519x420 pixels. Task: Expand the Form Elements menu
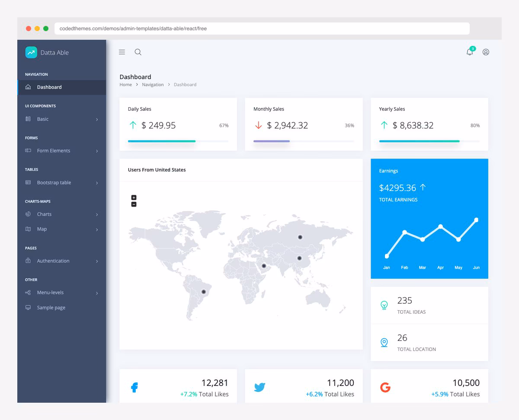pos(54,150)
